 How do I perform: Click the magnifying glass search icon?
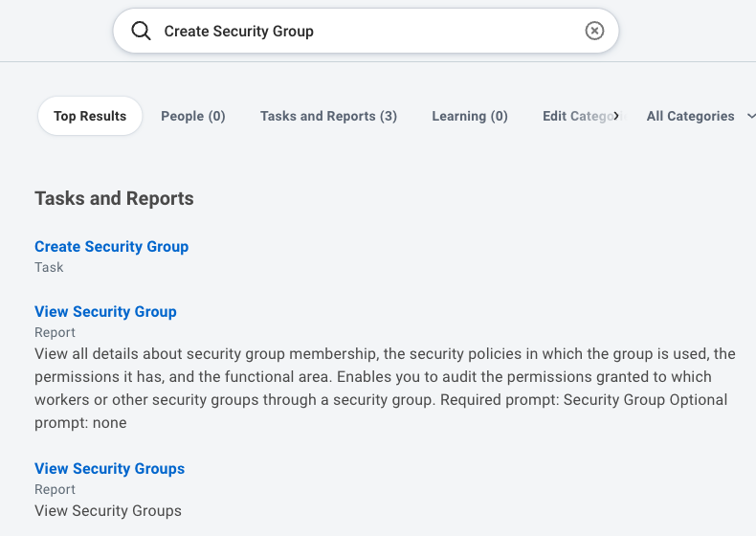click(x=141, y=31)
